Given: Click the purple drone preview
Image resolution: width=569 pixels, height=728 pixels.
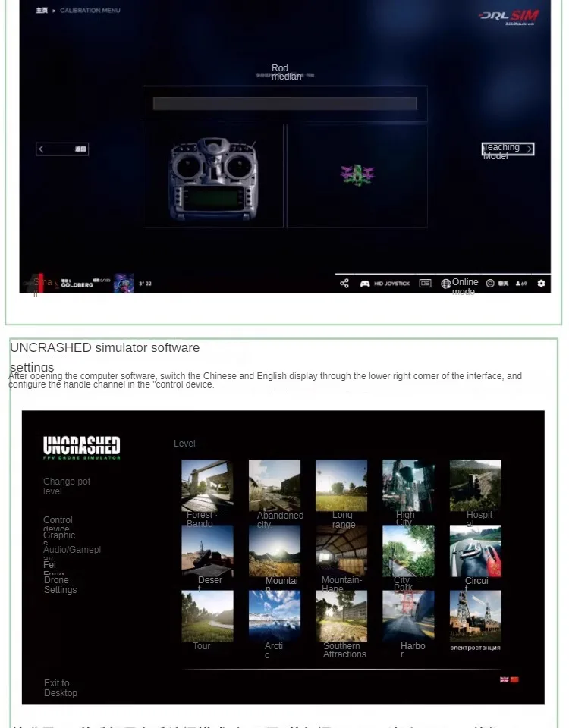Looking at the screenshot, I should coord(357,175).
